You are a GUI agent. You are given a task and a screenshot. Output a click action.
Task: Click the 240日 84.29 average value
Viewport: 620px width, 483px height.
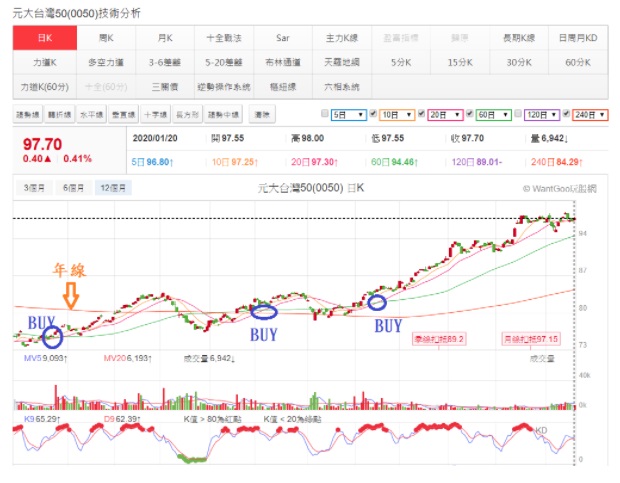(x=557, y=162)
